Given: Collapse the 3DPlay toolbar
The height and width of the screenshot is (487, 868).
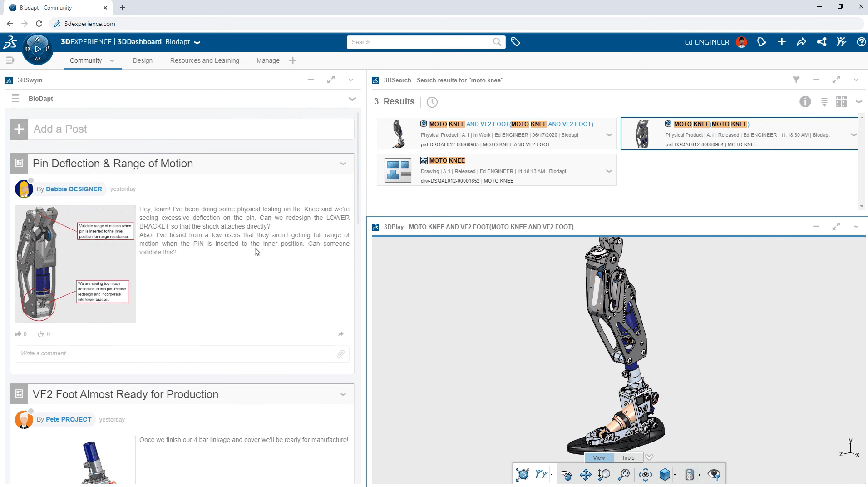Looking at the screenshot, I should pyautogui.click(x=649, y=457).
